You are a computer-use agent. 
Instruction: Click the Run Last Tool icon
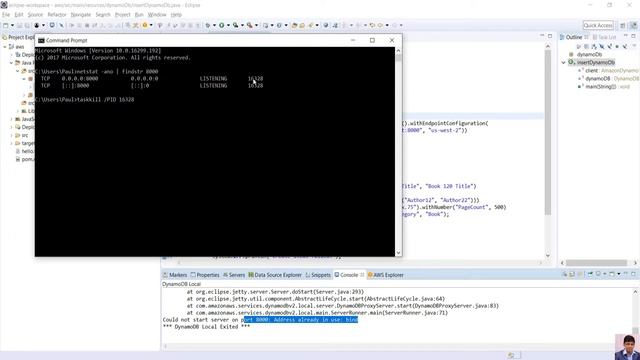pos(236,25)
